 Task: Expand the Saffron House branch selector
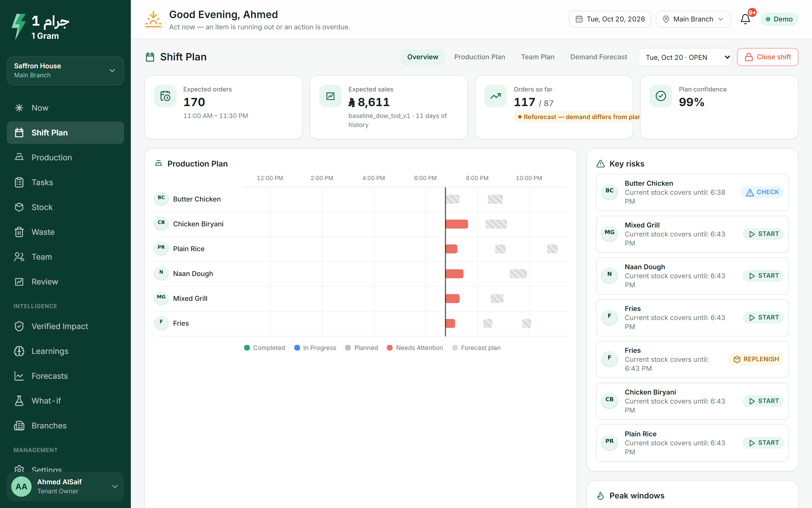(65, 71)
